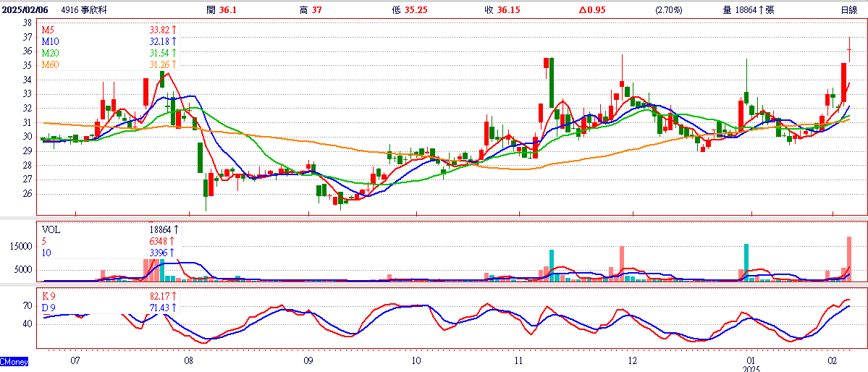Click the tall cyan volume bar in January
Image resolution: width=868 pixels, height=372 pixels.
tap(746, 263)
